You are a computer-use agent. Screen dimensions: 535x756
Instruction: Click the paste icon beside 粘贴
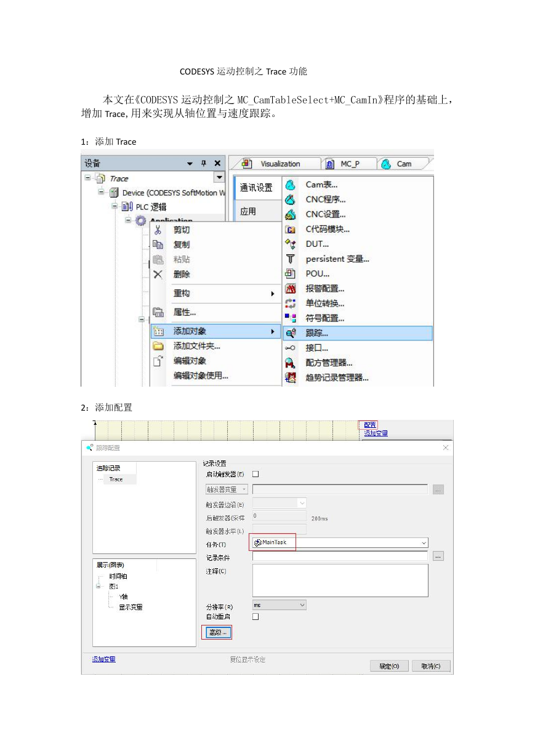[x=158, y=260]
